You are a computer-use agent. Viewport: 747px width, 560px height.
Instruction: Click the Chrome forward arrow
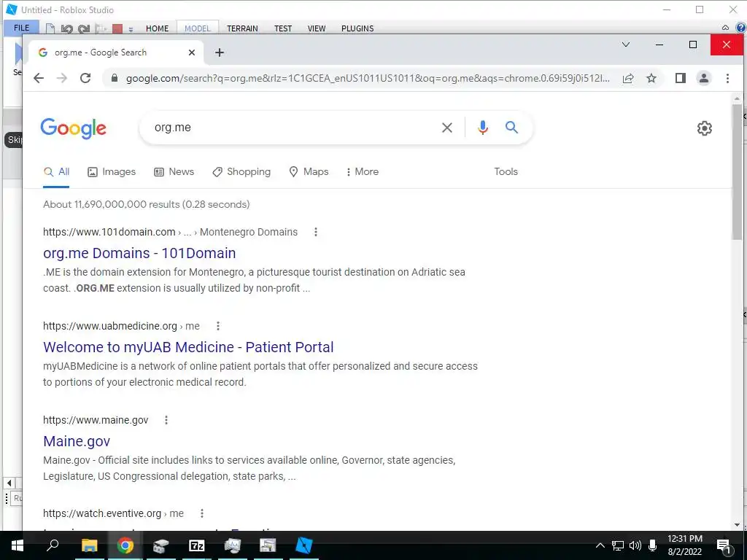point(62,78)
